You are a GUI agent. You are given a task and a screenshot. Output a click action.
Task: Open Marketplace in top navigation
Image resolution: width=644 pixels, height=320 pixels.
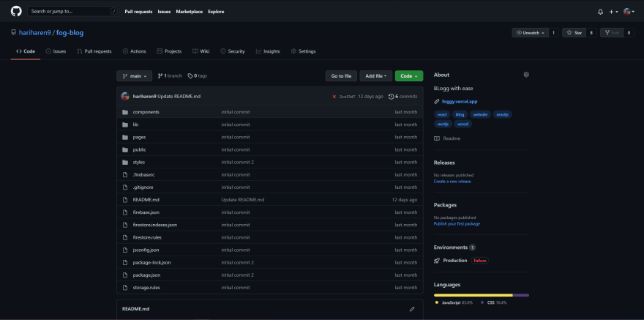(x=190, y=12)
